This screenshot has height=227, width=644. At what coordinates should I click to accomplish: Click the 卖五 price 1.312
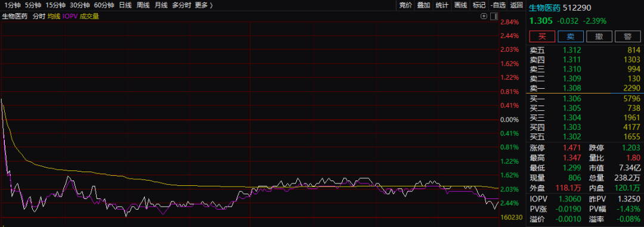(x=572, y=50)
